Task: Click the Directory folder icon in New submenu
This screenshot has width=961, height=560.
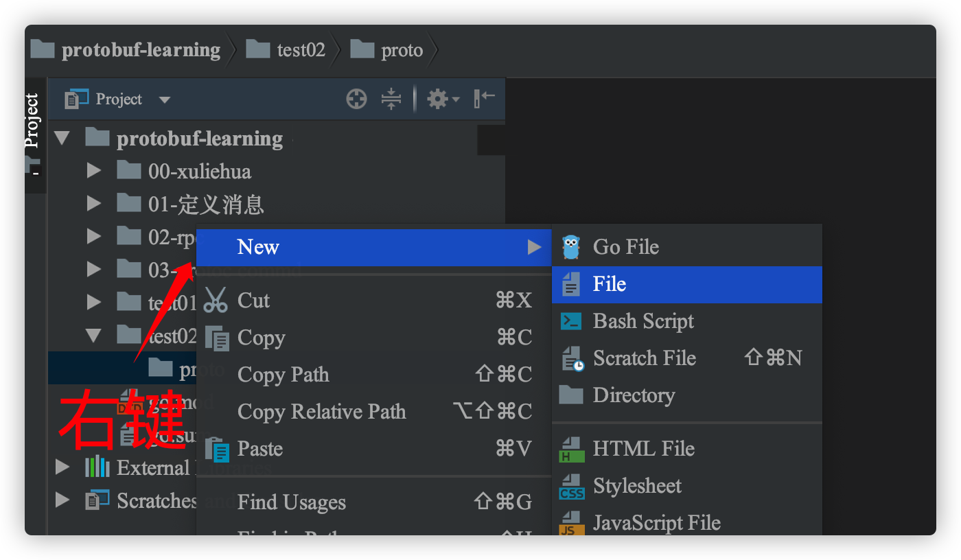Action: click(570, 395)
